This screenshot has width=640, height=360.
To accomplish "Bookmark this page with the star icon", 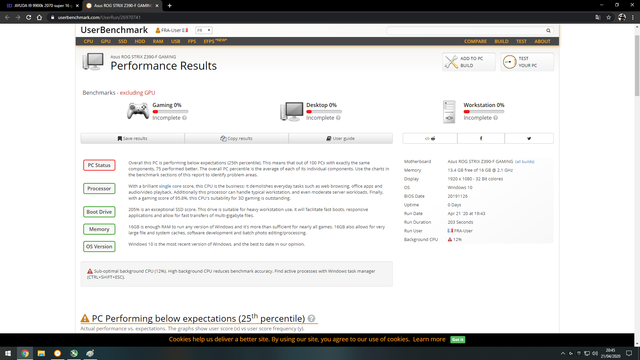I will click(609, 17).
